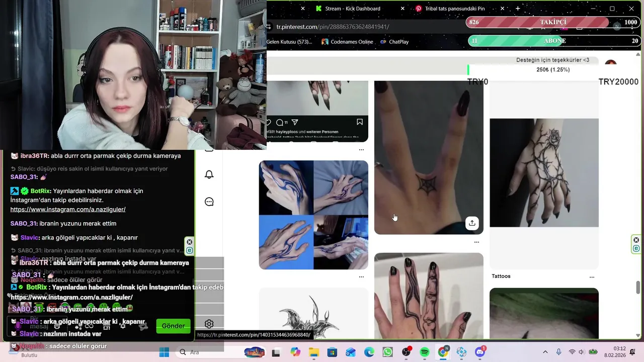The image size is (644, 362).
Task: Open Pinterest notifications bell icon
Action: point(209,174)
